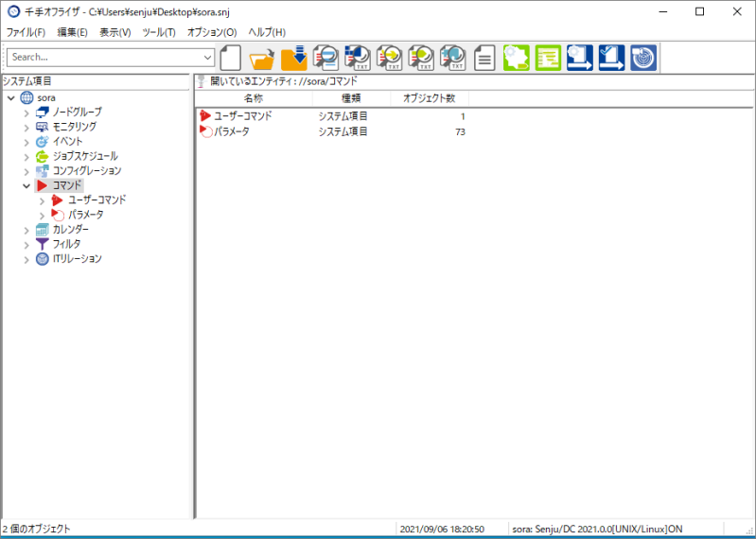Click the blank new file toolbar icon
The width and height of the screenshot is (756, 539).
click(231, 58)
